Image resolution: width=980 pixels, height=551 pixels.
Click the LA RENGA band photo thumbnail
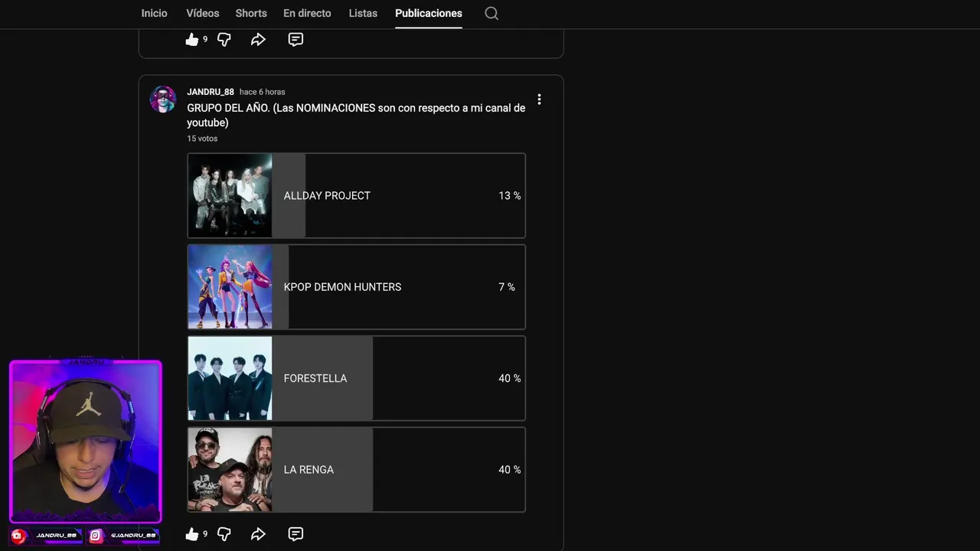click(x=230, y=470)
